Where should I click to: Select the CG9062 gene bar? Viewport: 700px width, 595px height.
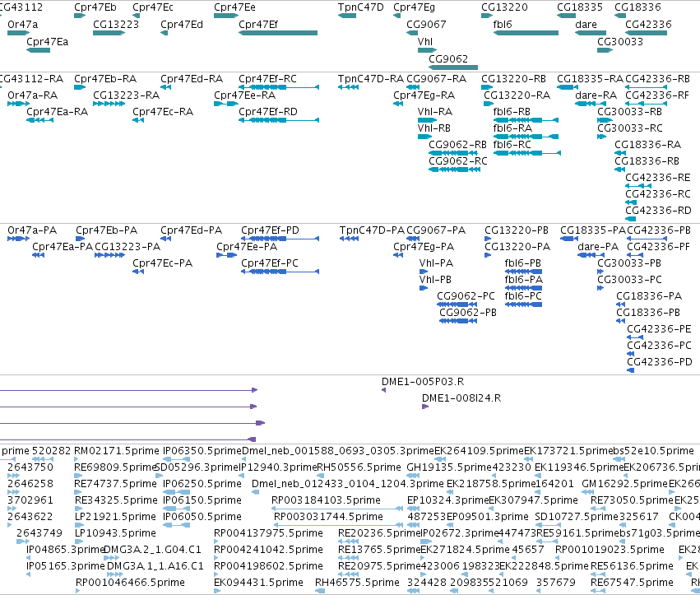point(453,67)
